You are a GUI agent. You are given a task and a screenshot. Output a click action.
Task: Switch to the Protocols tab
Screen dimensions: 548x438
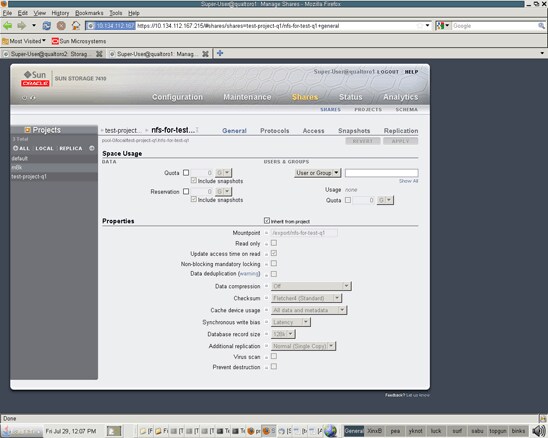coord(275,131)
